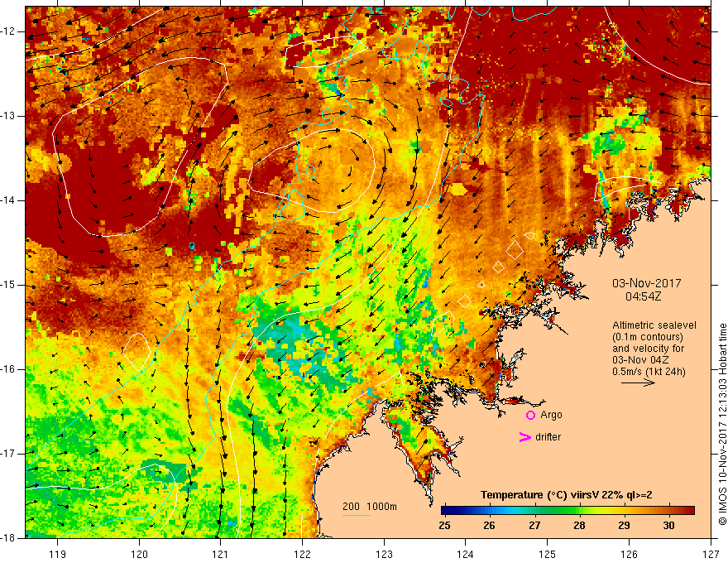The height and width of the screenshot is (563, 728).
Task: Click the colorbar value '29'
Action: click(624, 526)
